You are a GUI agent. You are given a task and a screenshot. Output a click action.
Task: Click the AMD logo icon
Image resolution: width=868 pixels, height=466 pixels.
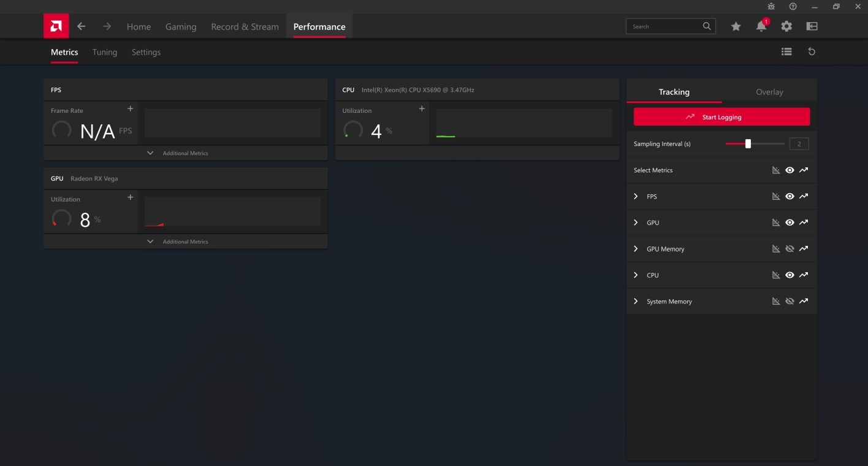[x=56, y=26]
